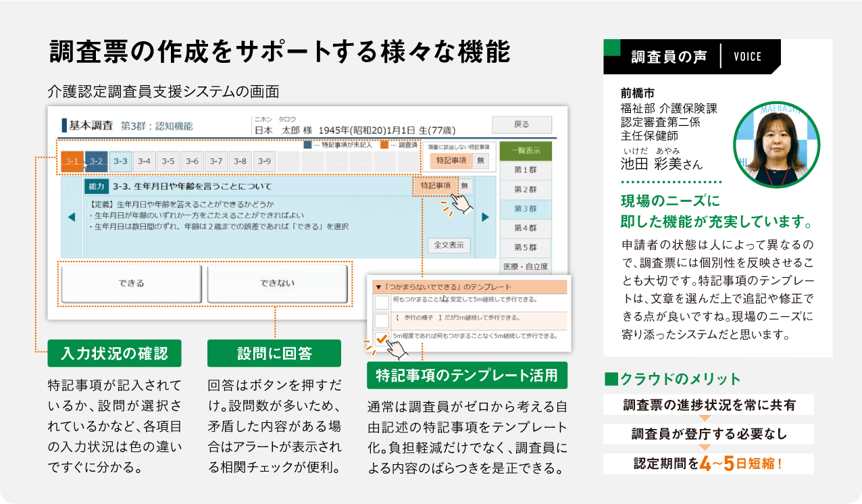Image resolution: width=862 pixels, height=504 pixels.
Task: Click the 無 button under 項番に該当しない特記事項
Action: [x=480, y=161]
